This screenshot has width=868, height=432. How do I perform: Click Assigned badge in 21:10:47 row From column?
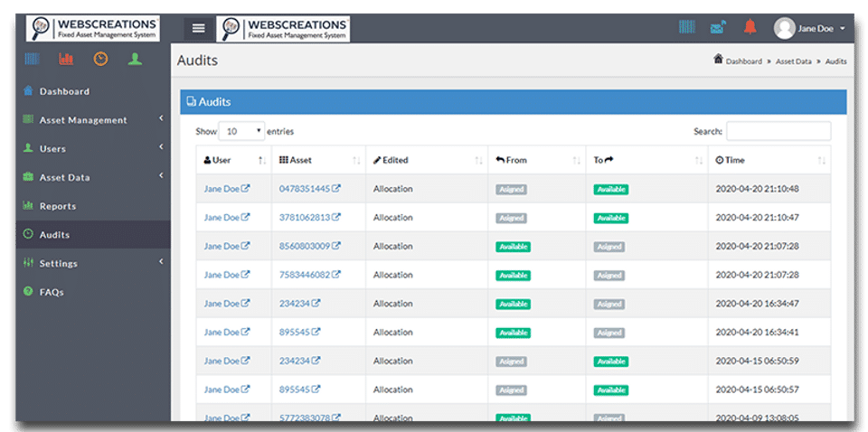512,218
